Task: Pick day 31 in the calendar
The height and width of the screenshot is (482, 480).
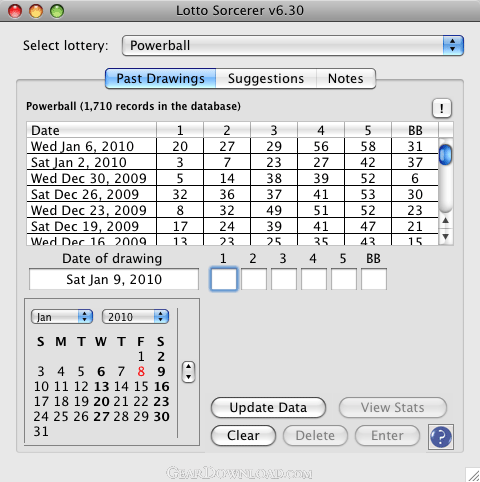Action: click(x=41, y=431)
